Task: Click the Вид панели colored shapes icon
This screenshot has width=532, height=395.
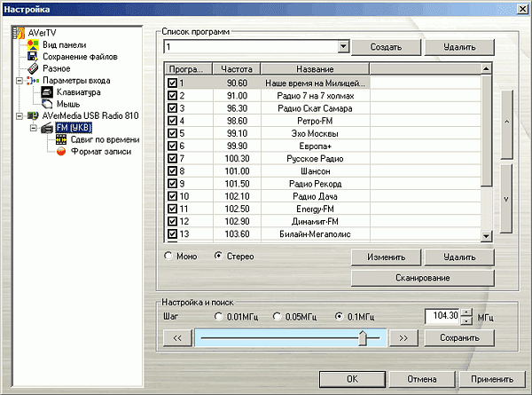Action: 33,45
